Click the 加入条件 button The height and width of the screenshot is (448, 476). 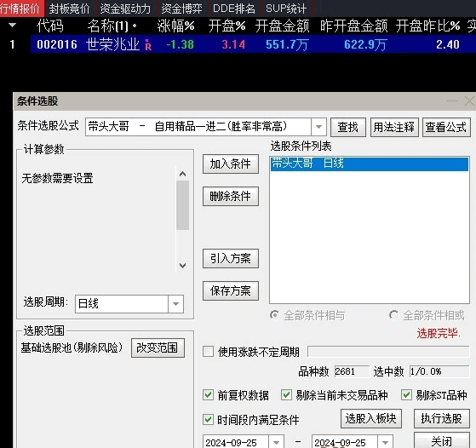point(231,164)
